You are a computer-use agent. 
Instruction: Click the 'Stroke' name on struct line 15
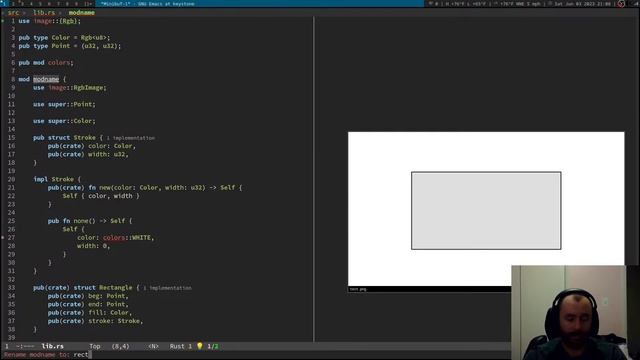pos(84,138)
